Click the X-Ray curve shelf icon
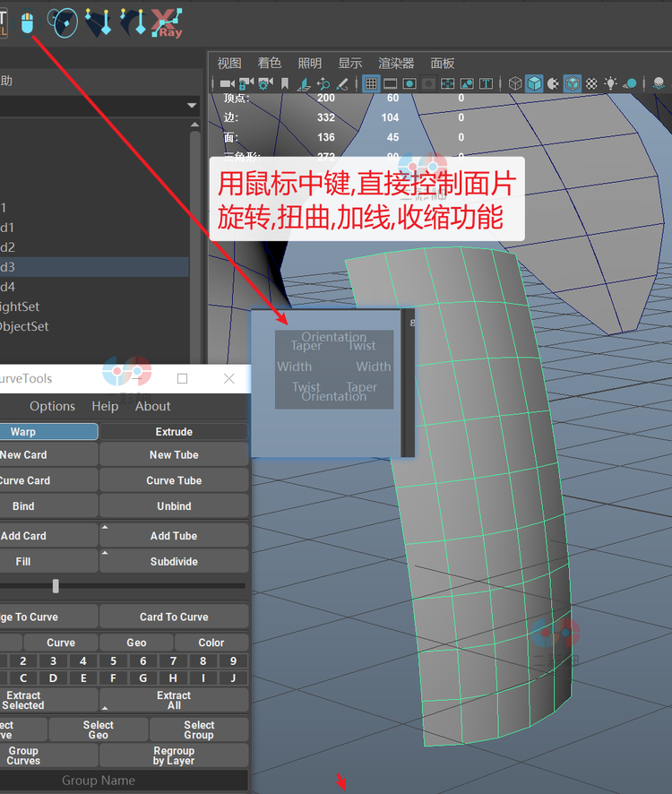The width and height of the screenshot is (672, 794). [x=167, y=22]
